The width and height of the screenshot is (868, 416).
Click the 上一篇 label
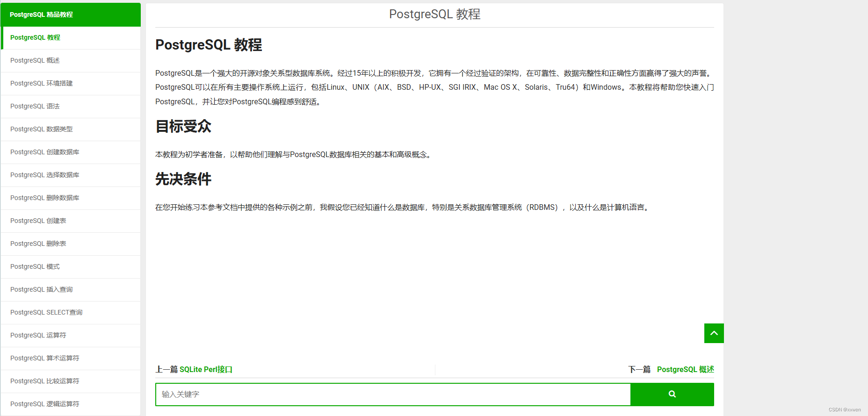click(x=166, y=369)
